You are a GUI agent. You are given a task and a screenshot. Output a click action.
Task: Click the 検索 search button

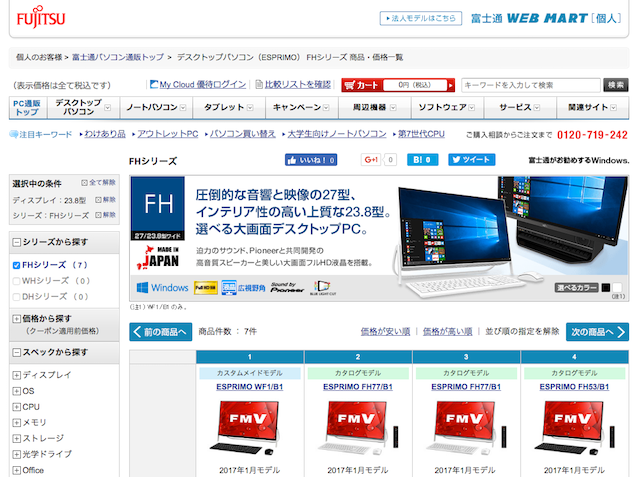pos(616,85)
